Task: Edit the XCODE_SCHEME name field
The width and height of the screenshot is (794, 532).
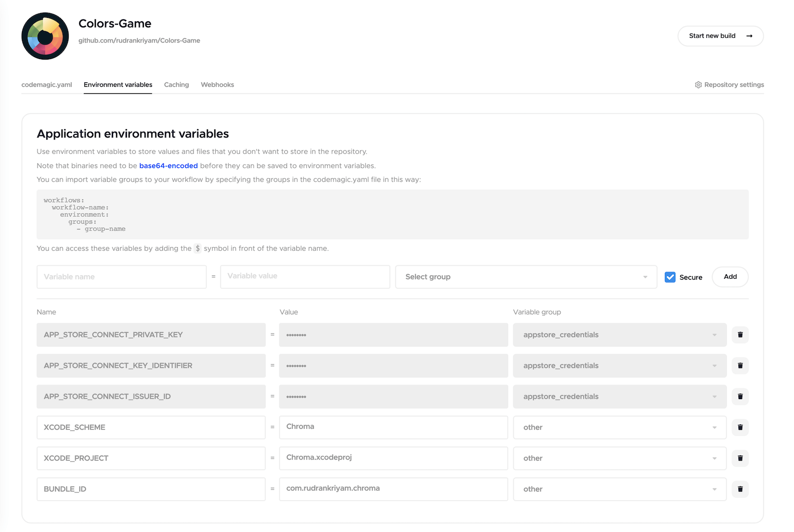Action: (151, 427)
